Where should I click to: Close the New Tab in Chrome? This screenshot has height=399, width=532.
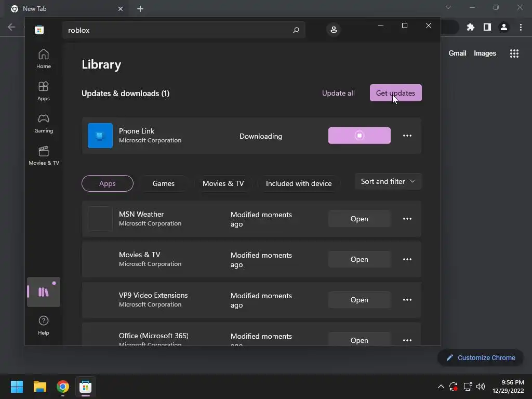coord(121,9)
